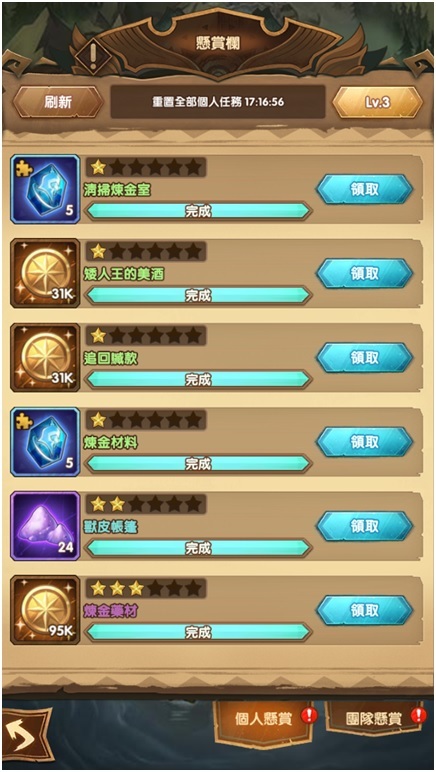
Task: Switch to the 個人懸賞 tab
Action: pos(265,718)
